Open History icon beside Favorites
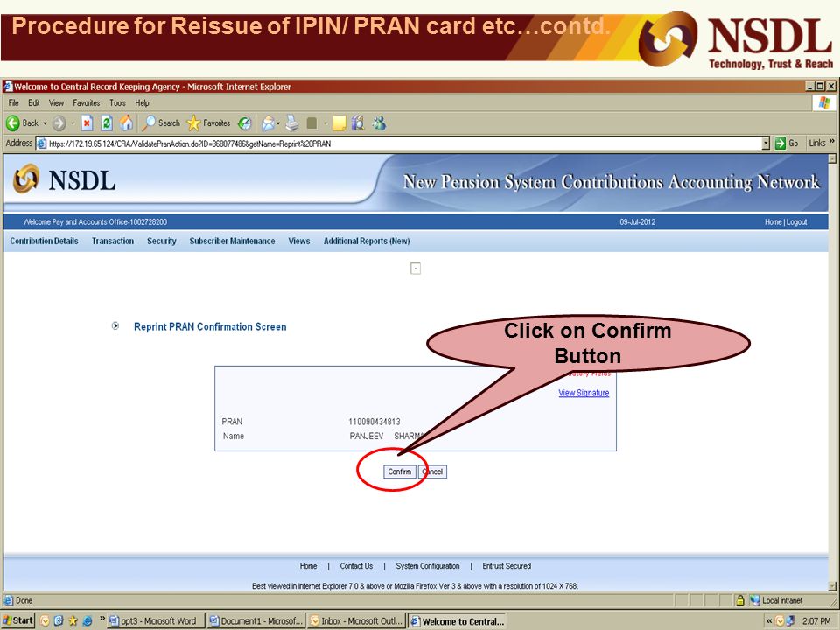Image resolution: width=840 pixels, height=630 pixels. [244, 123]
